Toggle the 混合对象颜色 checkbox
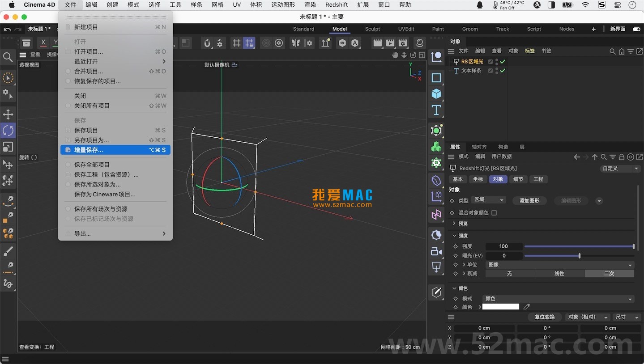 [494, 213]
